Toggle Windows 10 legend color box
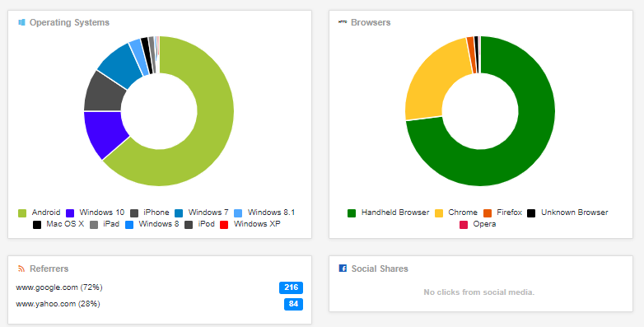This screenshot has width=644, height=327. pyautogui.click(x=70, y=213)
